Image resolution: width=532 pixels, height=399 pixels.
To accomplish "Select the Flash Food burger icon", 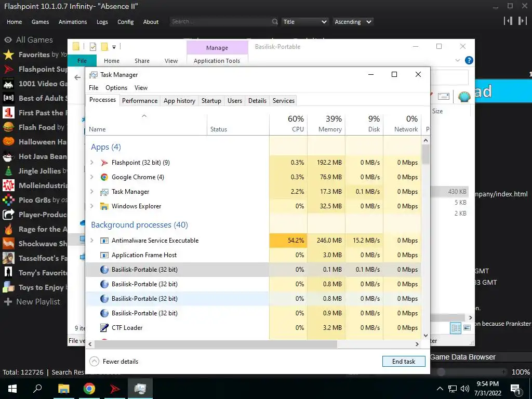I will point(8,127).
